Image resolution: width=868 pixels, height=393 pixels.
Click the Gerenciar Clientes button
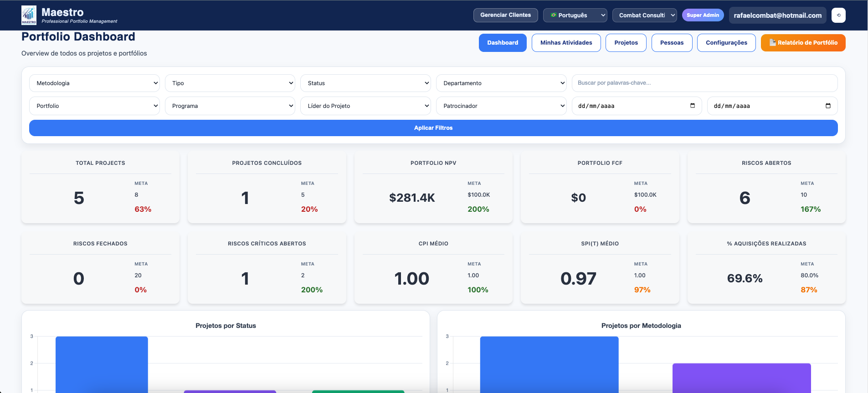505,15
